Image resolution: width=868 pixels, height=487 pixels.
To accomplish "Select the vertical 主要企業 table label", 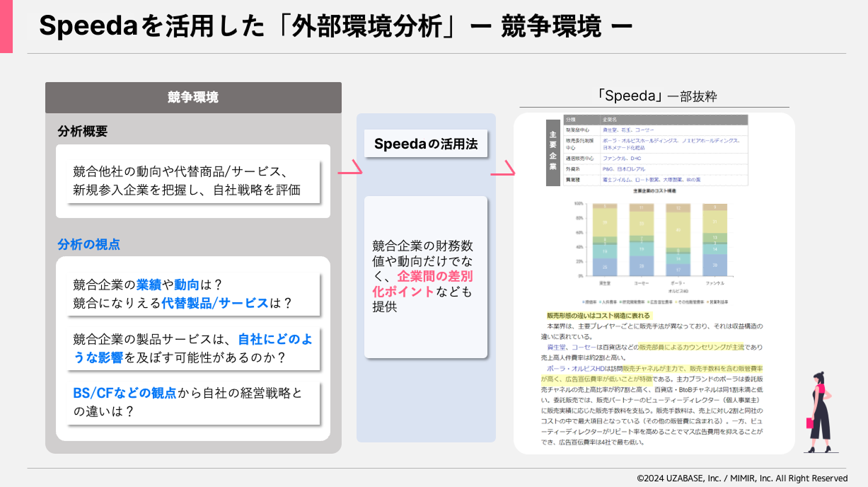I will pos(552,150).
